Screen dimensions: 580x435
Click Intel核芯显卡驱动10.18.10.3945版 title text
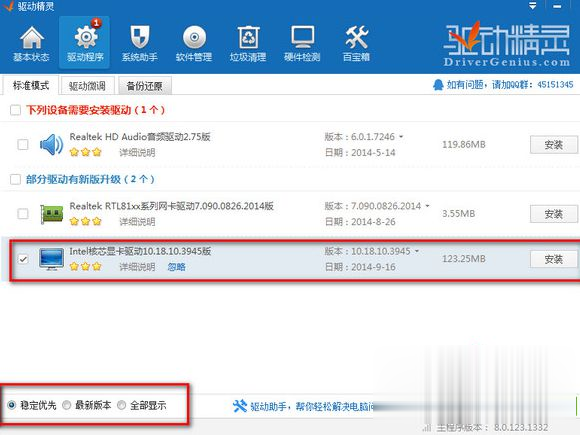pyautogui.click(x=141, y=251)
